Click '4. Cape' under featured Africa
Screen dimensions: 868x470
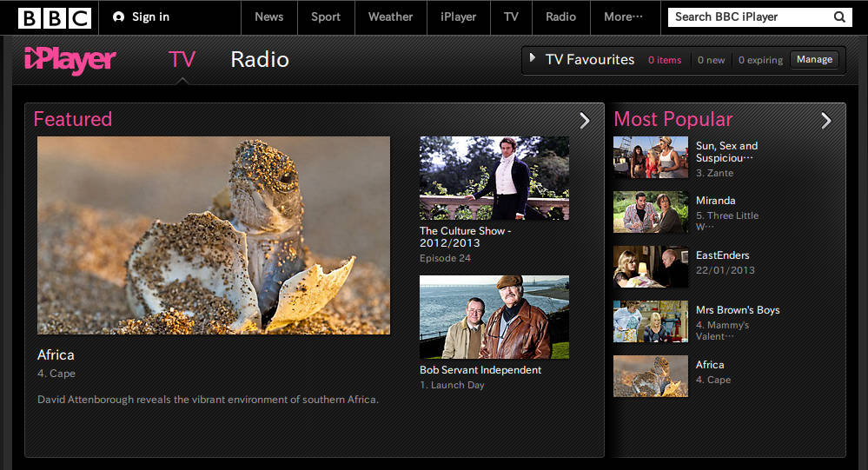pyautogui.click(x=56, y=374)
